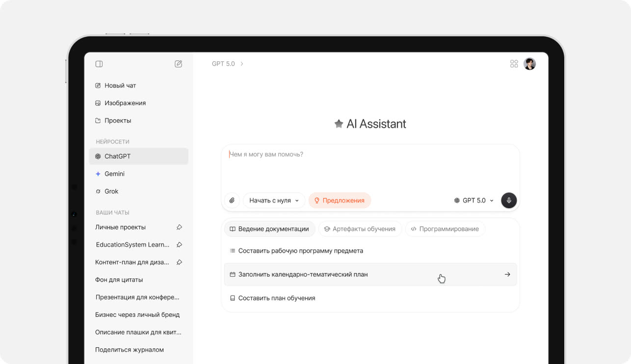Toggle the sidebar panel icon

click(99, 64)
